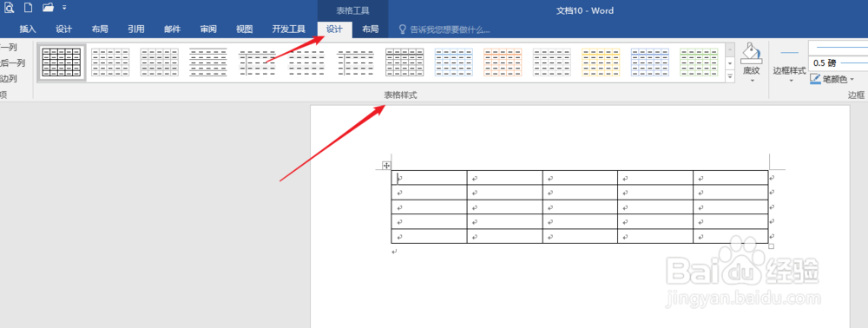Screen dimensions: 868x328
Task: Click table styles gallery scroll-up arrow
Action: 730,49
